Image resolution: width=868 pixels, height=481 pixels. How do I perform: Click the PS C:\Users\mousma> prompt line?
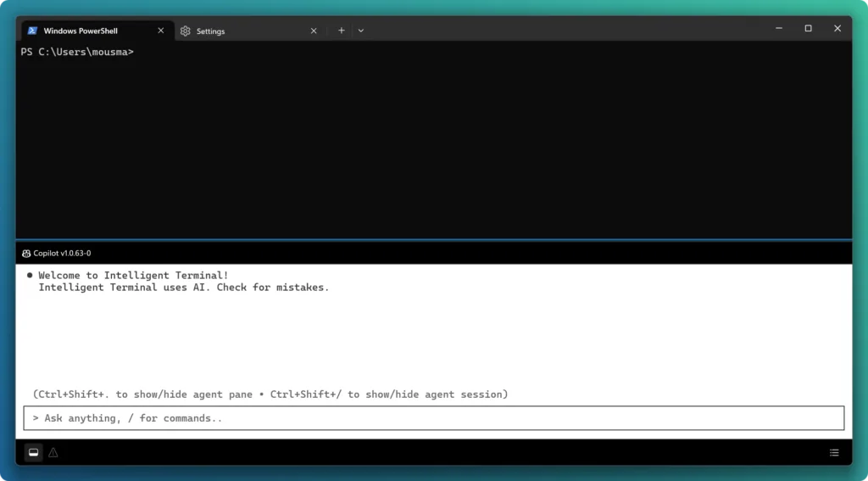[77, 52]
